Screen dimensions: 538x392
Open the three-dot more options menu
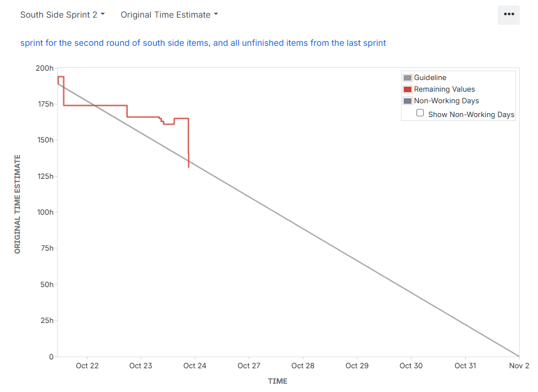click(x=509, y=15)
